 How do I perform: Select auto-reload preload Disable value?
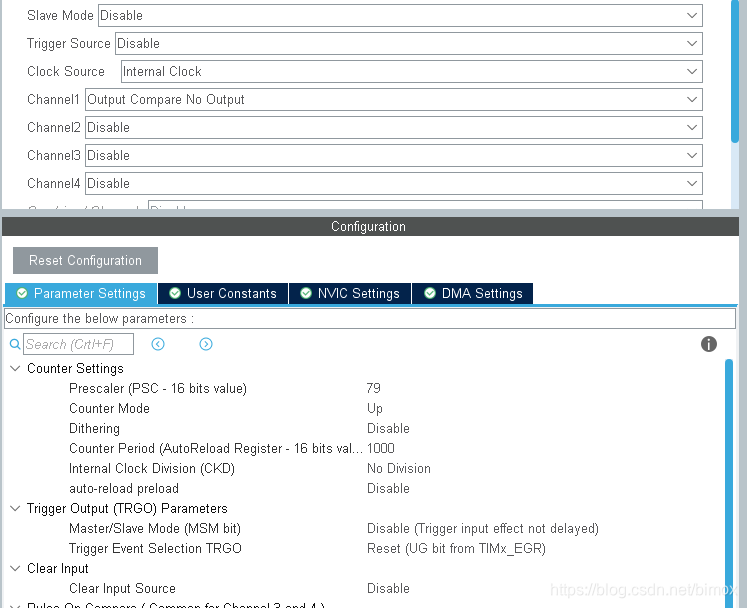coord(388,488)
